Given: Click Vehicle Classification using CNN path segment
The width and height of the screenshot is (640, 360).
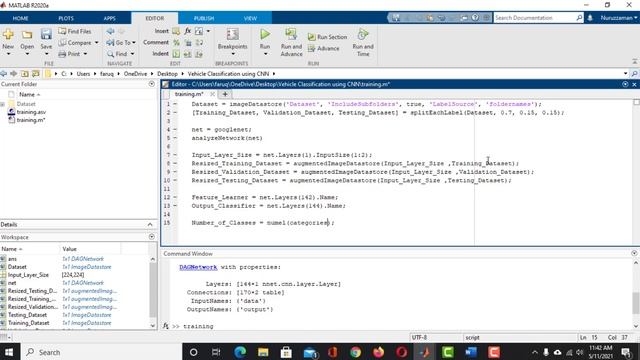Looking at the screenshot, I should (x=228, y=74).
